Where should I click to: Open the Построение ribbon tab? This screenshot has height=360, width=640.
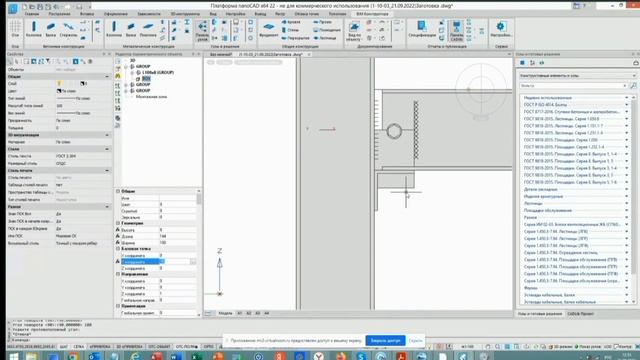pos(60,14)
